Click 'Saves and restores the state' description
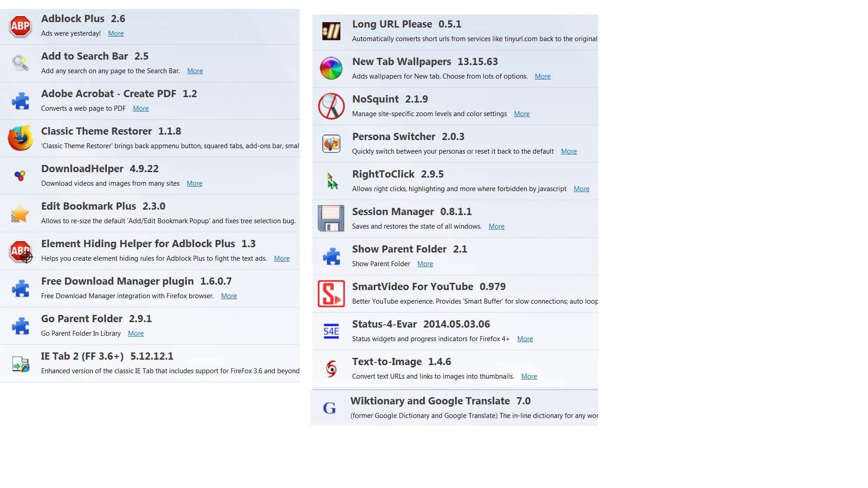This screenshot has height=488, width=868. (417, 226)
